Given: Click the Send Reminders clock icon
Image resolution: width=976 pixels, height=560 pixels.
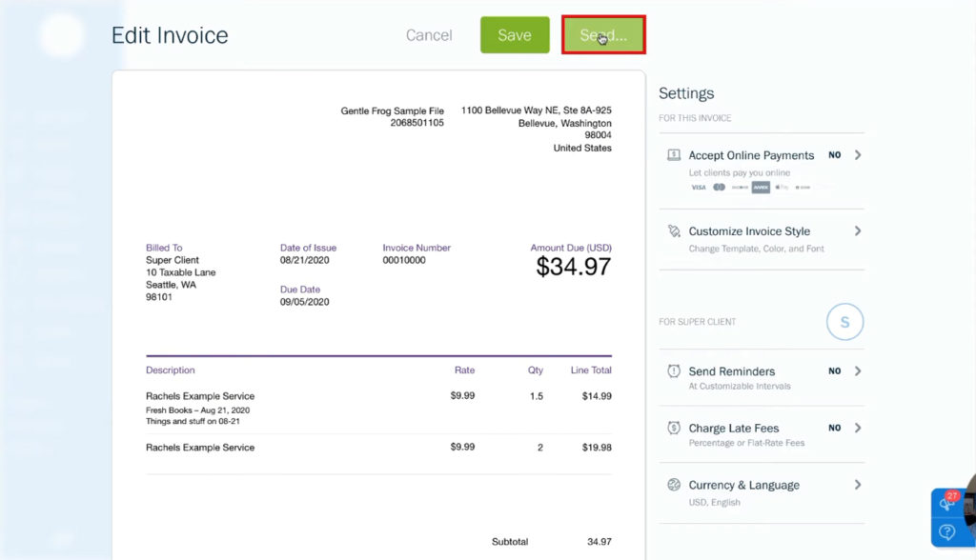Looking at the screenshot, I should pos(674,370).
